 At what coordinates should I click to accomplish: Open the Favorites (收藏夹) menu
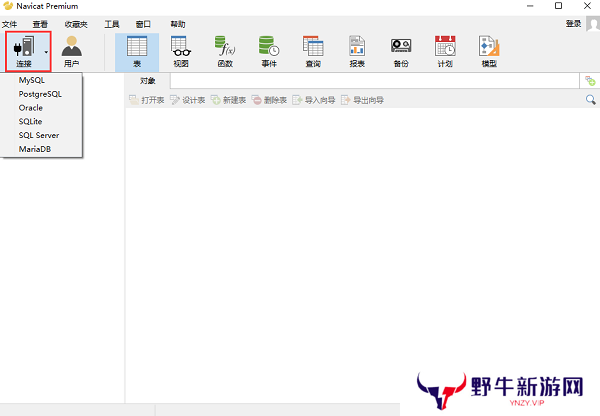point(76,24)
